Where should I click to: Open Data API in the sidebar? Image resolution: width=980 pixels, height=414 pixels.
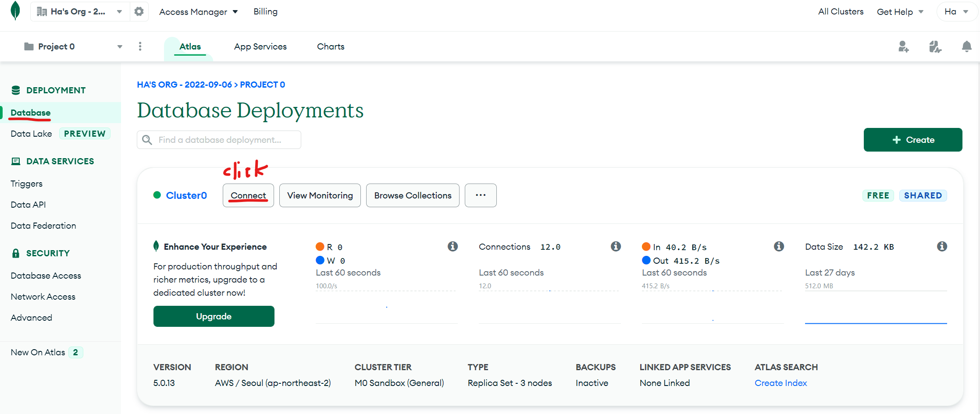point(28,205)
